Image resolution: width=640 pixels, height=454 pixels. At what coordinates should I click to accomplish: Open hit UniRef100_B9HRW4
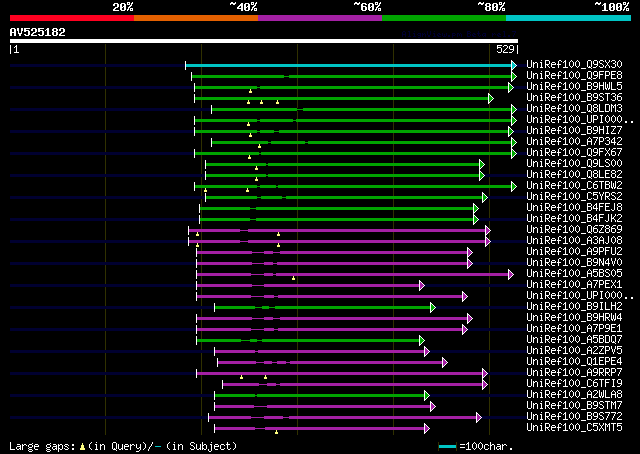tap(574, 318)
